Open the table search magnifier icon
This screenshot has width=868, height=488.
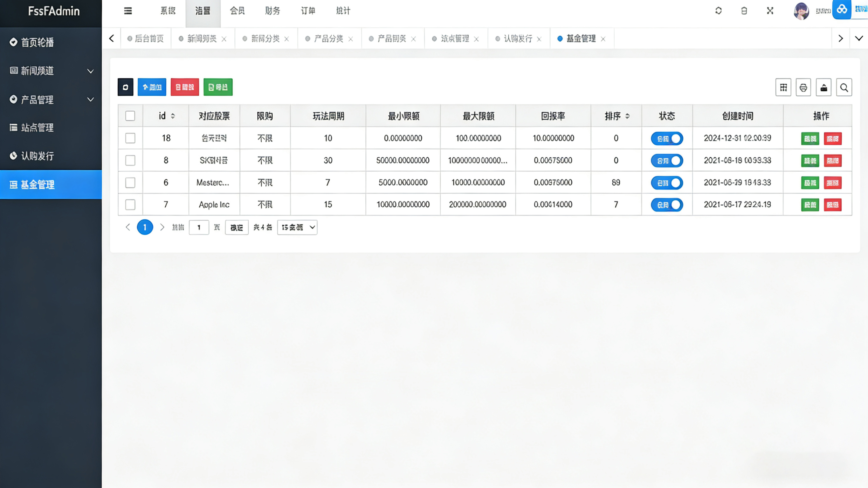(x=844, y=88)
